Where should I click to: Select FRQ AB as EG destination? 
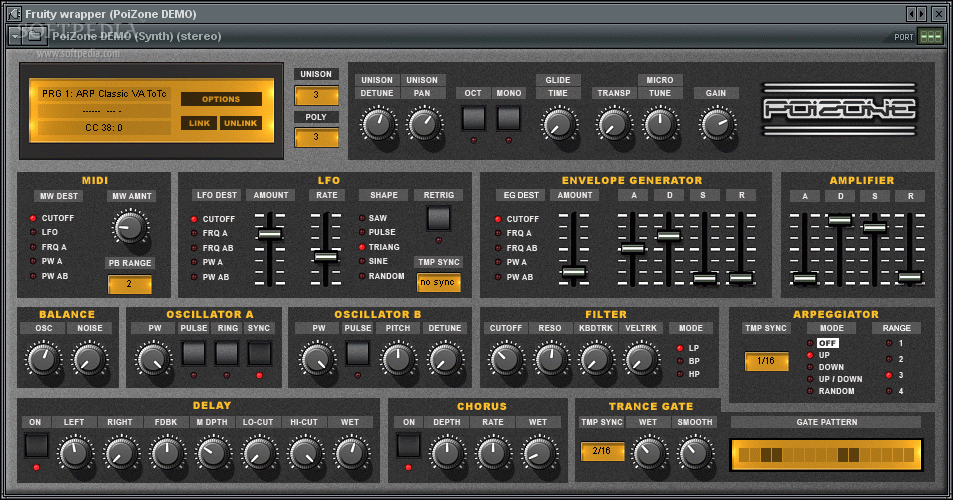pyautogui.click(x=516, y=248)
